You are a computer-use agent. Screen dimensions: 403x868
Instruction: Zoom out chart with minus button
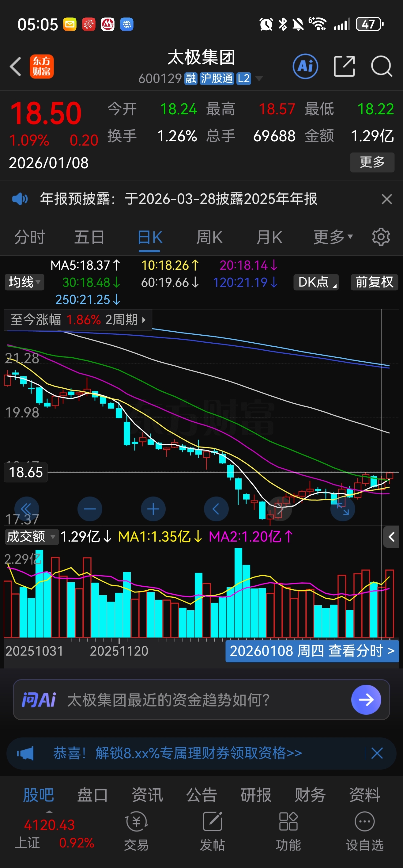90,509
